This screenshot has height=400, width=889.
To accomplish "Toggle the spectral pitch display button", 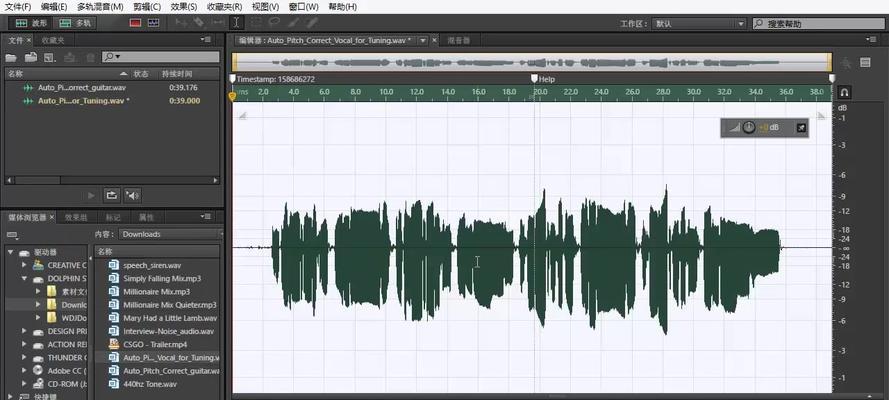I will pos(153,23).
